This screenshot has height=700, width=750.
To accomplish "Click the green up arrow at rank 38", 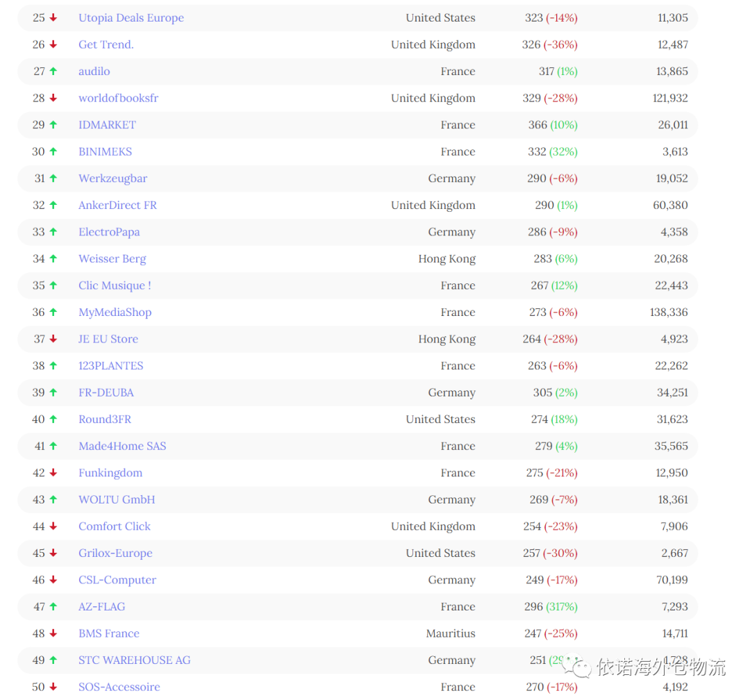I will pyautogui.click(x=53, y=365).
